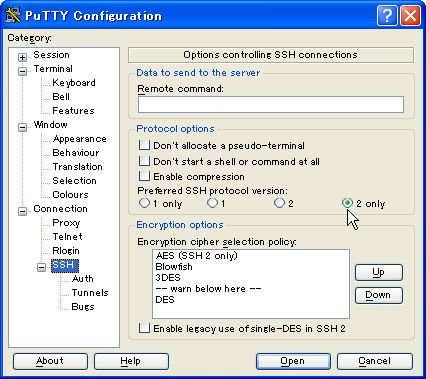Open the Bell settings category
This screenshot has width=426, height=379.
point(61,97)
